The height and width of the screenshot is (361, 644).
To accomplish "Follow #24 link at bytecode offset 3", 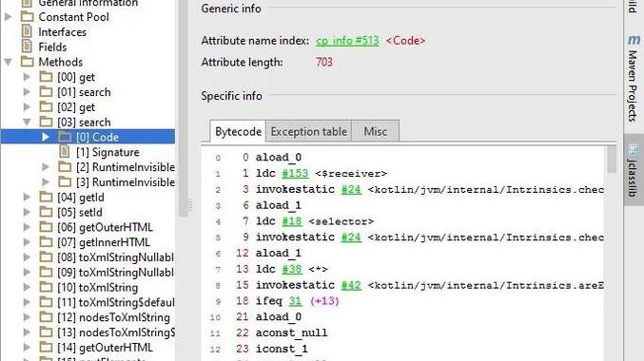I will point(351,189).
